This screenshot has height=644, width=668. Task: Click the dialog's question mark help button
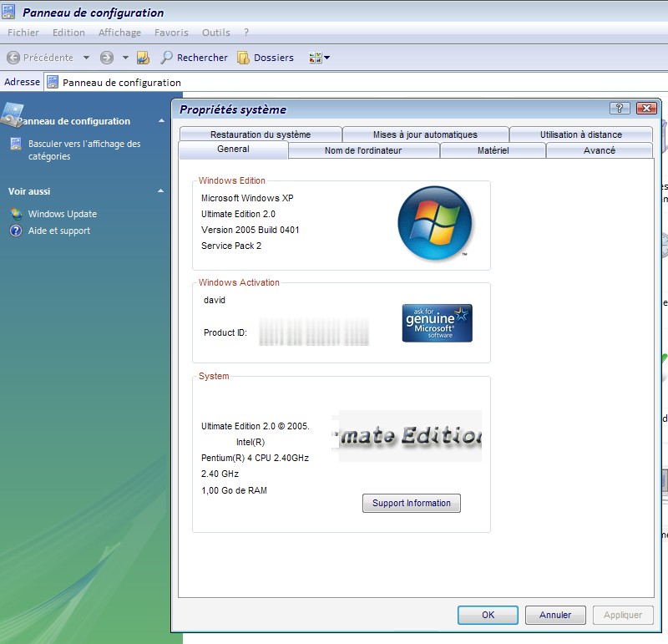[620, 109]
